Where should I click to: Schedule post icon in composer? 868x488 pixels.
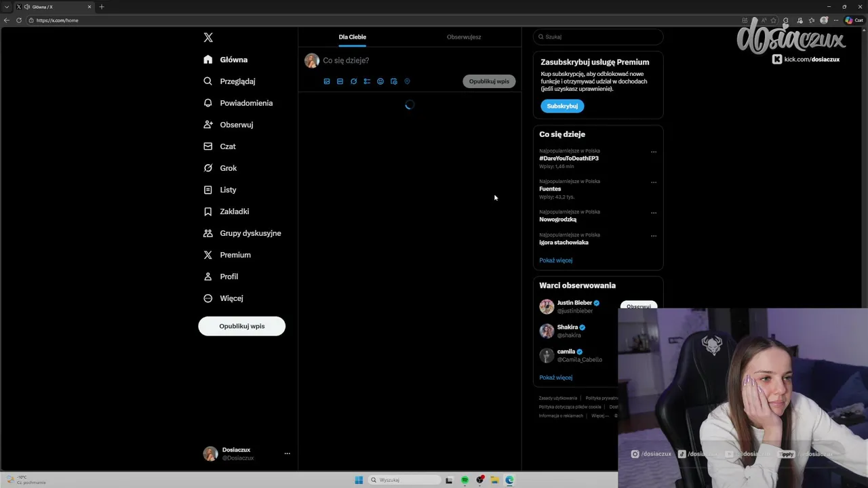[394, 81]
